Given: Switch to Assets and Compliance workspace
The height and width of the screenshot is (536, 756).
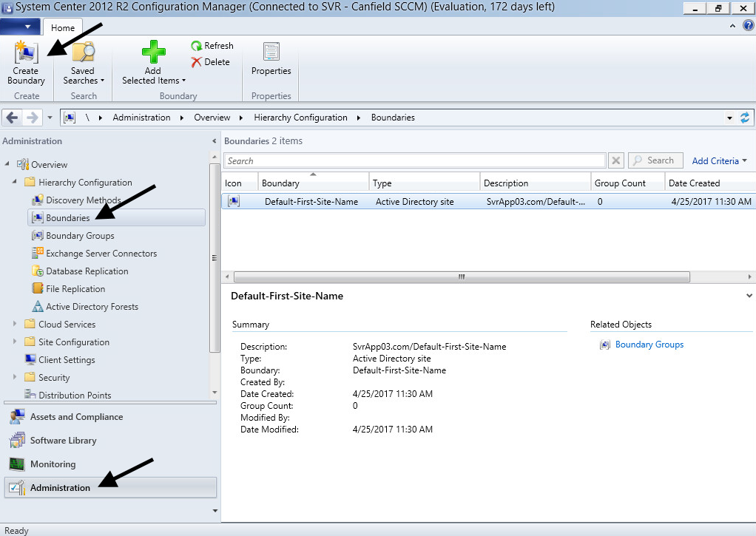Looking at the screenshot, I should pyautogui.click(x=110, y=417).
